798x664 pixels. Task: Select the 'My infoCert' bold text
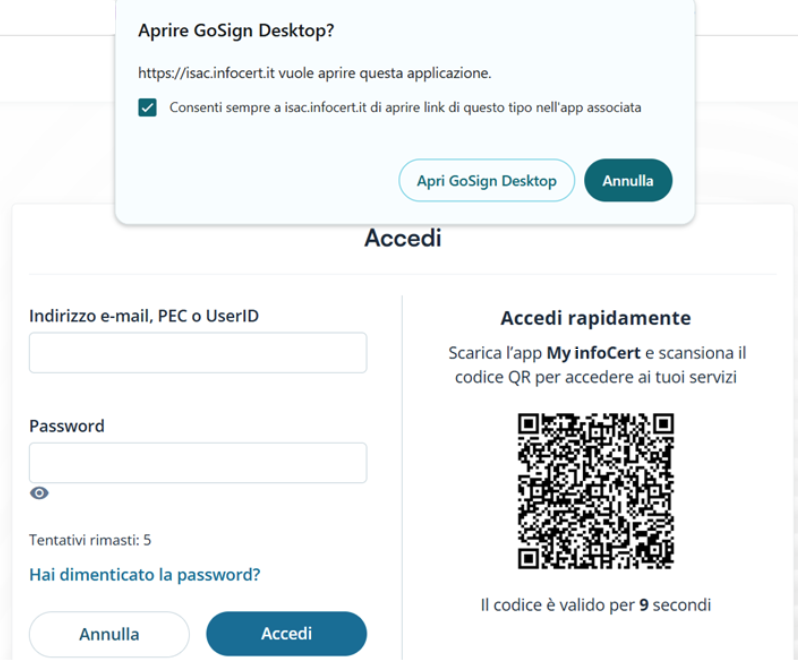point(593,353)
